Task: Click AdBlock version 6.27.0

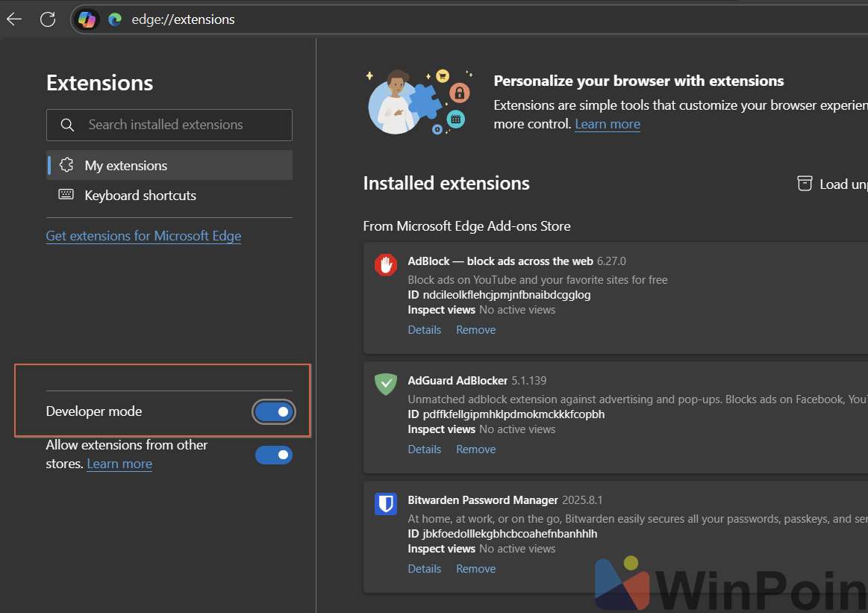Action: tap(612, 261)
